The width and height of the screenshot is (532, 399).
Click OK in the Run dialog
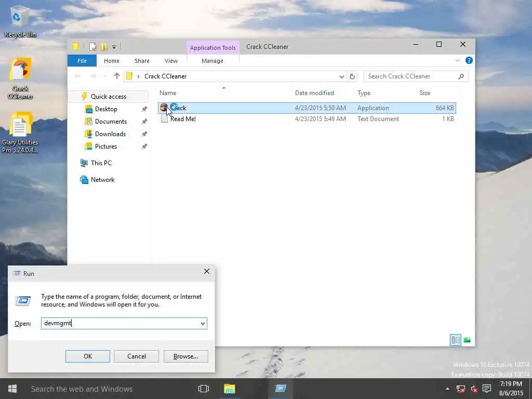click(x=87, y=356)
